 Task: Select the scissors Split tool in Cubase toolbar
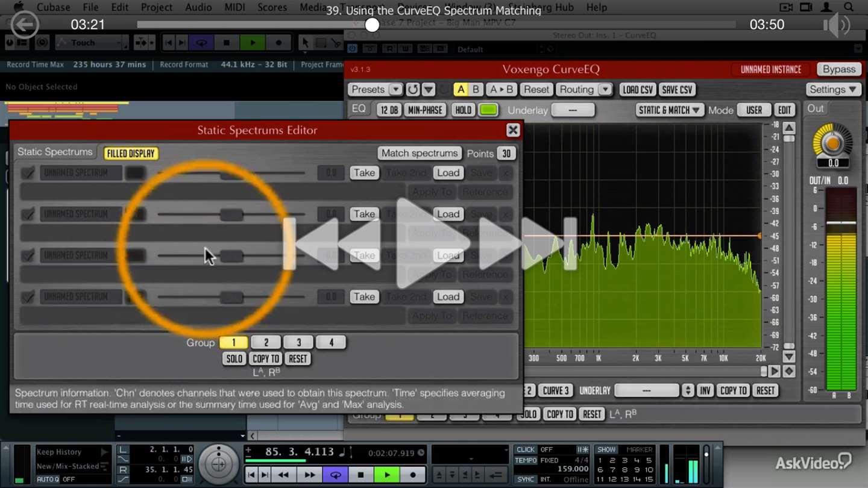pyautogui.click(x=336, y=43)
